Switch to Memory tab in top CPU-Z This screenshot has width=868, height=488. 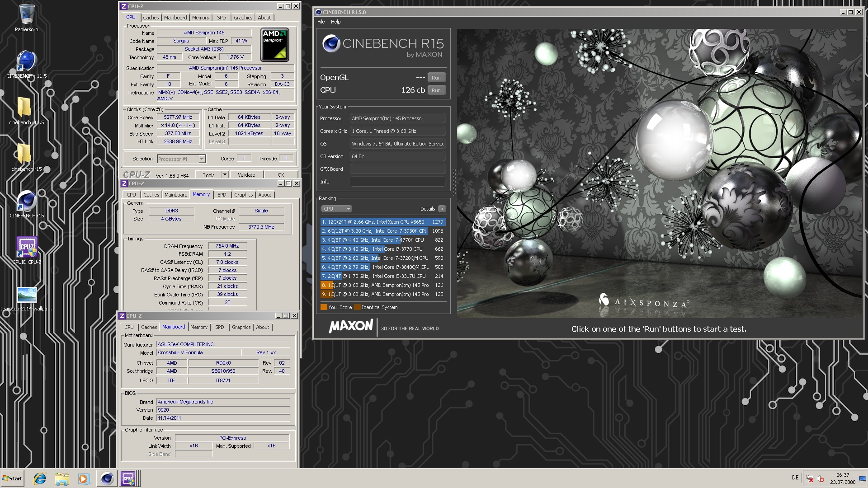point(201,18)
